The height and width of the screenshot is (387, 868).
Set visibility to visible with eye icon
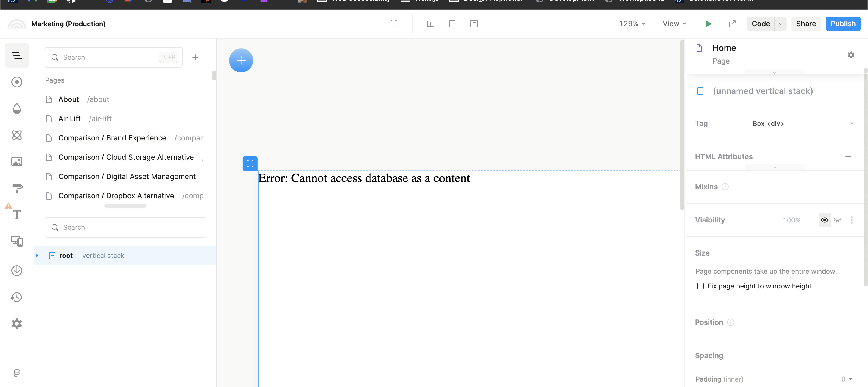click(824, 220)
